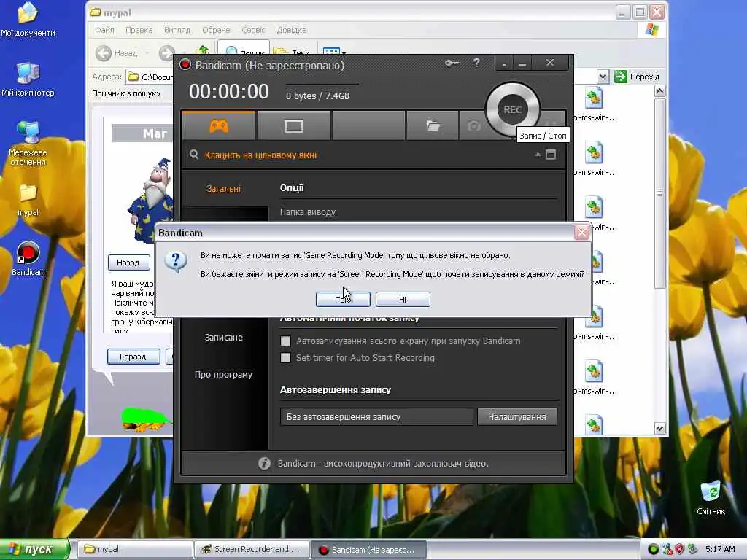The image size is (747, 560).
Task: Open Bandicam registration key icon
Action: coord(452,63)
